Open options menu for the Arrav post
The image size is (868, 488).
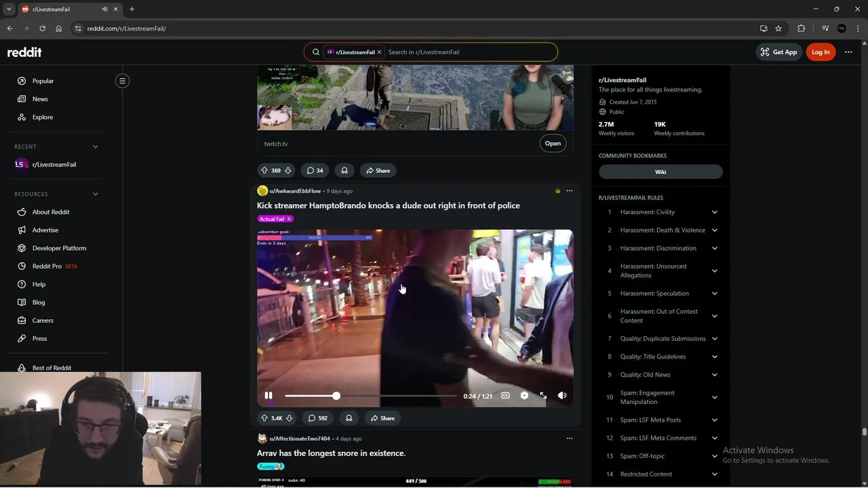(570, 439)
